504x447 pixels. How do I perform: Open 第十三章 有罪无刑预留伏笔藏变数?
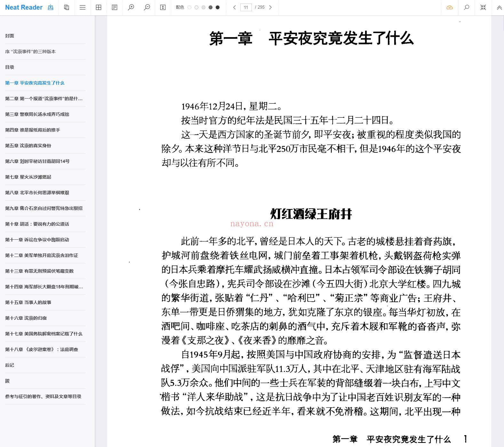[45, 271]
